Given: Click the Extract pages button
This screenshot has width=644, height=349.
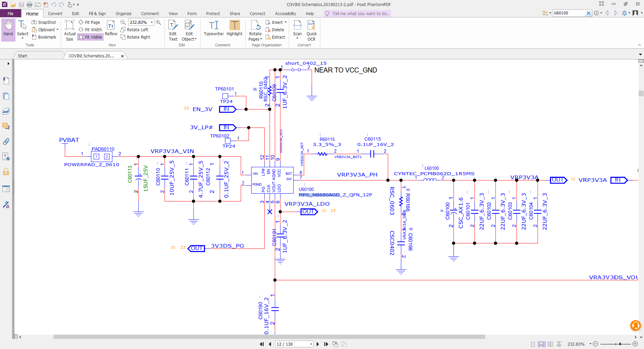Looking at the screenshot, I should tap(275, 37).
